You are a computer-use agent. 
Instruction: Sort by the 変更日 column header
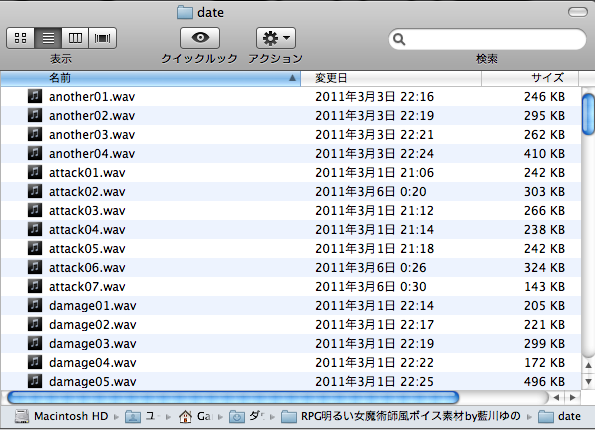coord(391,78)
